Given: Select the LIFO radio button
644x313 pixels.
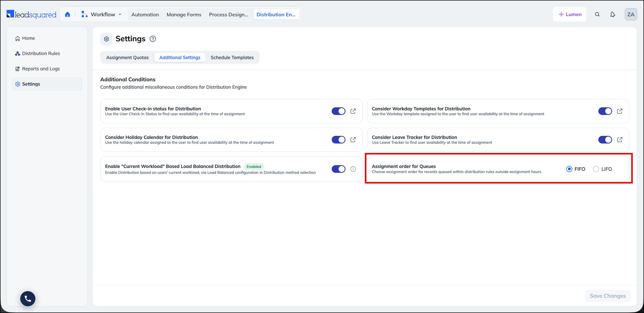Looking at the screenshot, I should (596, 169).
